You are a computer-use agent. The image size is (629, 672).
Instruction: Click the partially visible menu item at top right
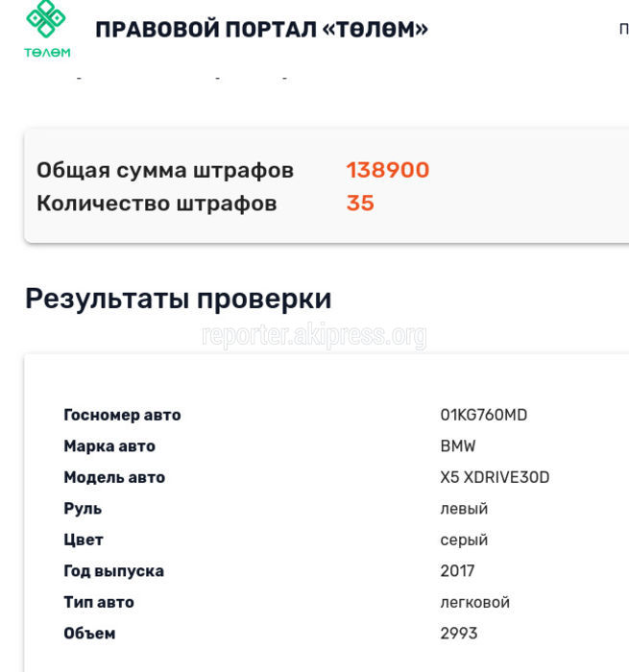(x=623, y=29)
